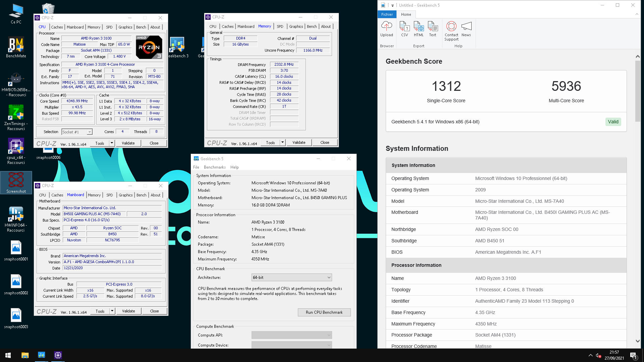Open Help menu in Geekbench 5

coord(234,167)
